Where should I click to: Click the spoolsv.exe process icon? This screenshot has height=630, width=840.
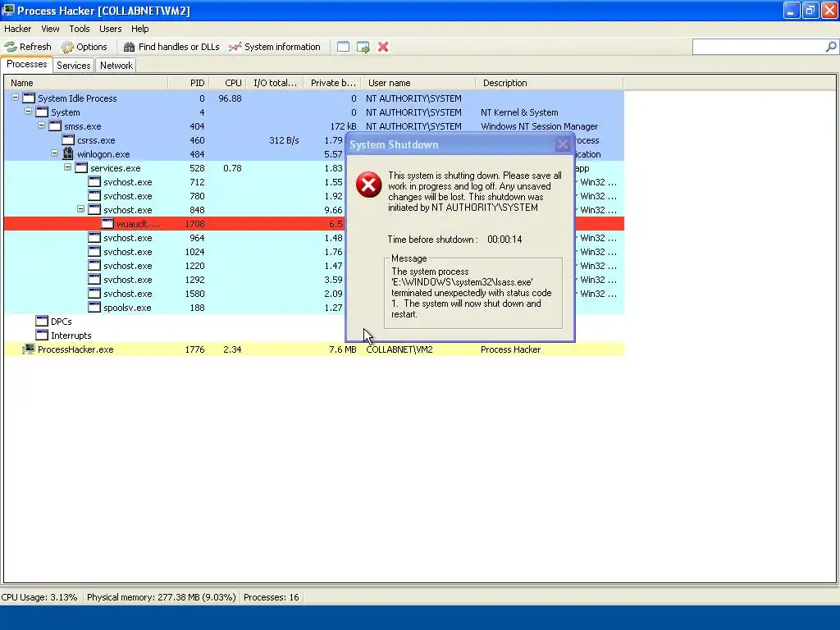click(94, 307)
